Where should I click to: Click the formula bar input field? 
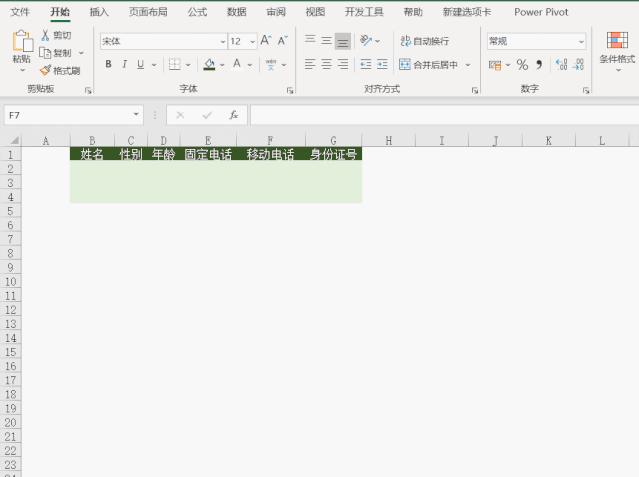444,115
